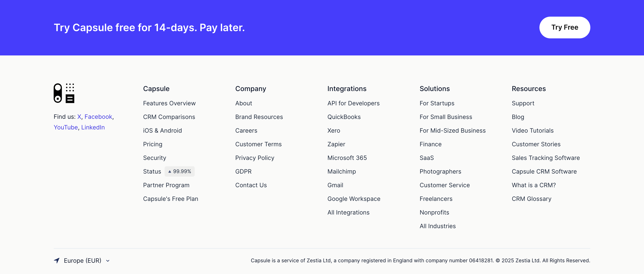This screenshot has width=644, height=274.
Task: View the Privacy Policy page
Action: coord(254,158)
